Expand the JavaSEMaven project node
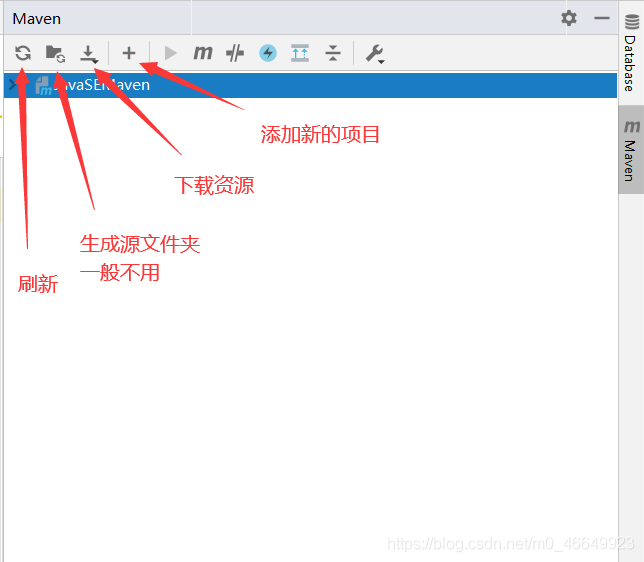This screenshot has height=562, width=644. (x=13, y=85)
